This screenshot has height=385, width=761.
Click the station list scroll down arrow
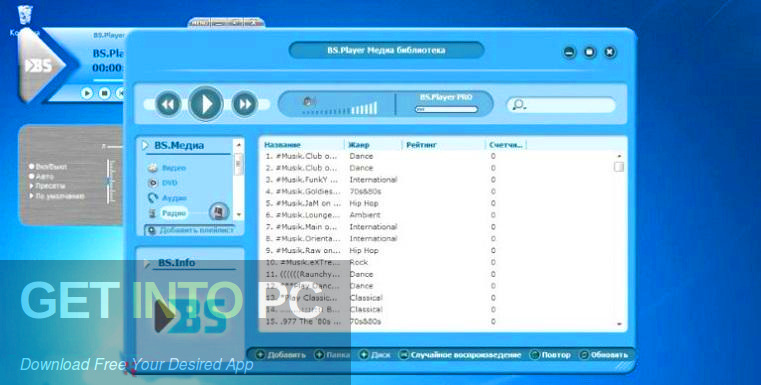point(619,324)
